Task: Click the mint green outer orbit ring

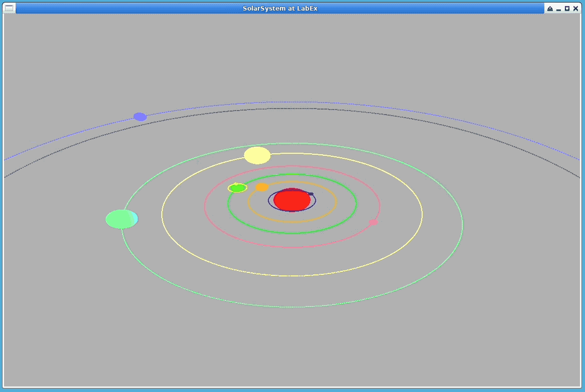Action: tap(292, 307)
